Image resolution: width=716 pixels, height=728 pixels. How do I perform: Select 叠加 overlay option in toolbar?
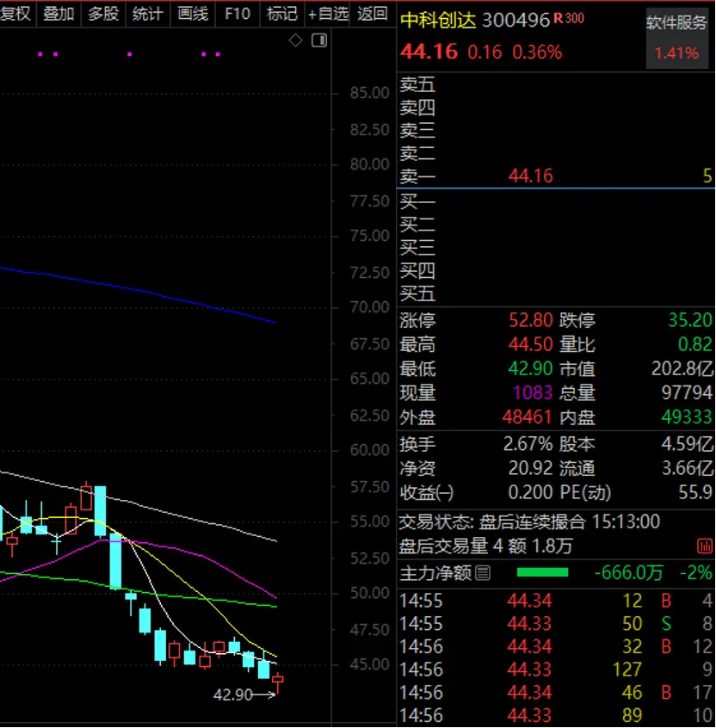coord(59,14)
